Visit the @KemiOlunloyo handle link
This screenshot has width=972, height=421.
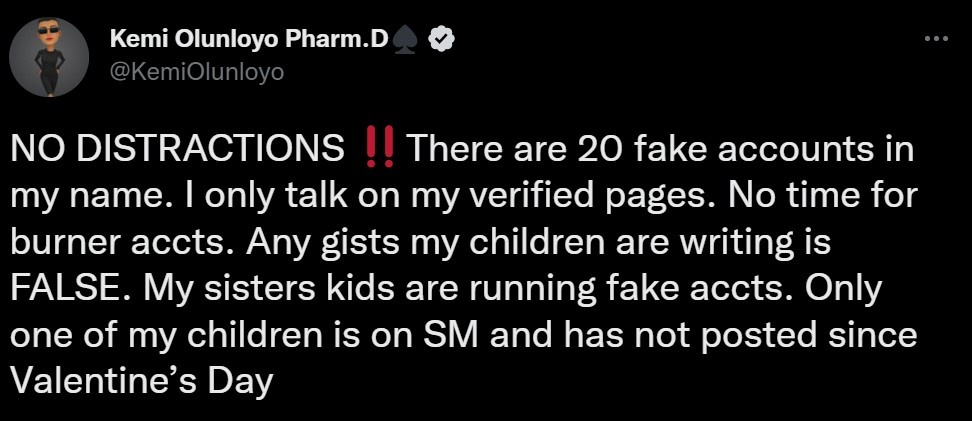pos(196,72)
